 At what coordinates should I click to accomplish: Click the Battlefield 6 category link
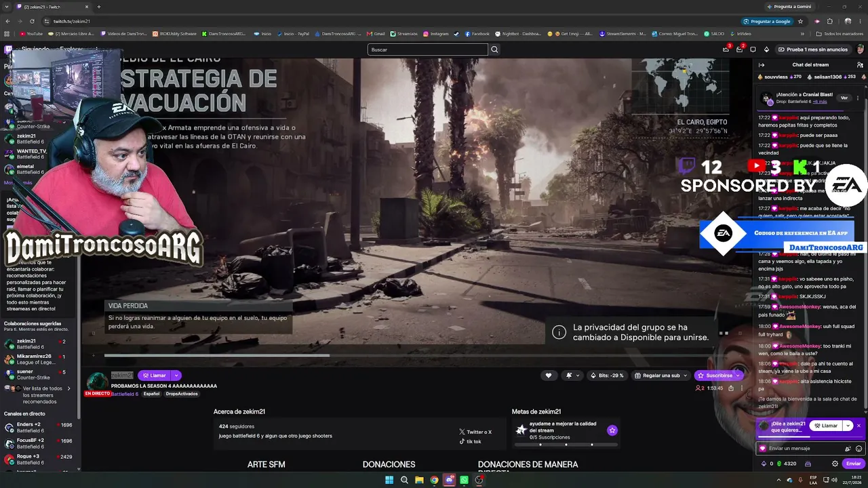(x=125, y=394)
